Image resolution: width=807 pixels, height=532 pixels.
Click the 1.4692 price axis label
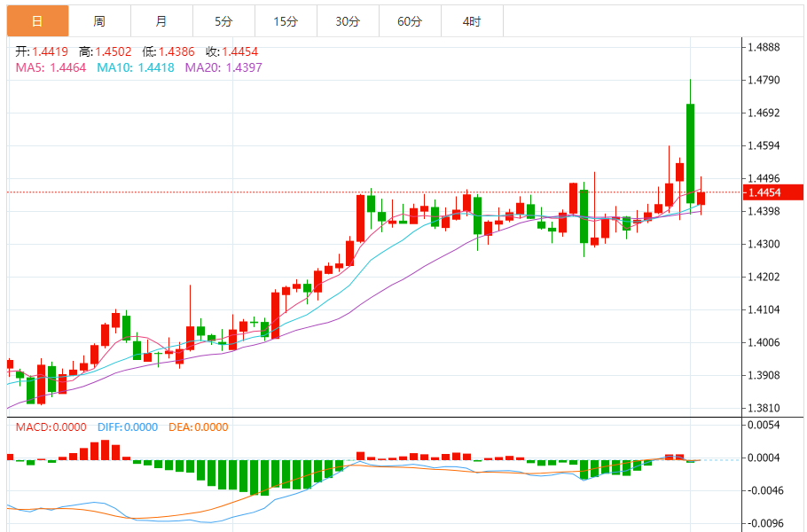pos(764,113)
